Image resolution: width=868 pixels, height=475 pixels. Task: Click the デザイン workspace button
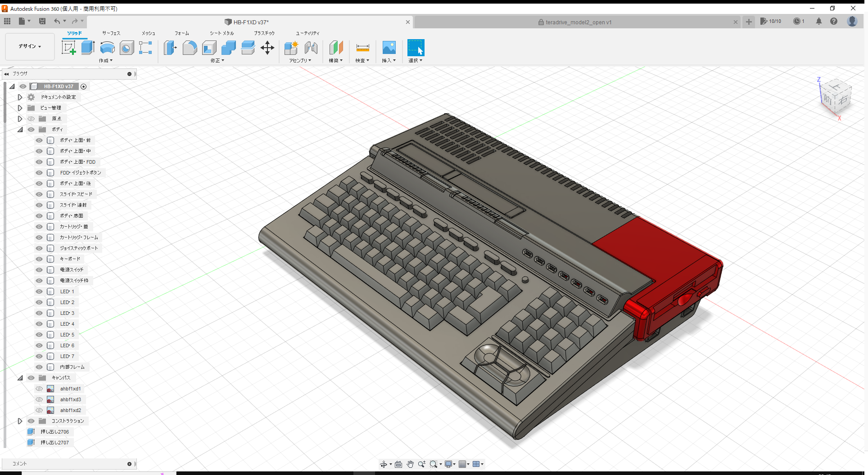point(29,46)
